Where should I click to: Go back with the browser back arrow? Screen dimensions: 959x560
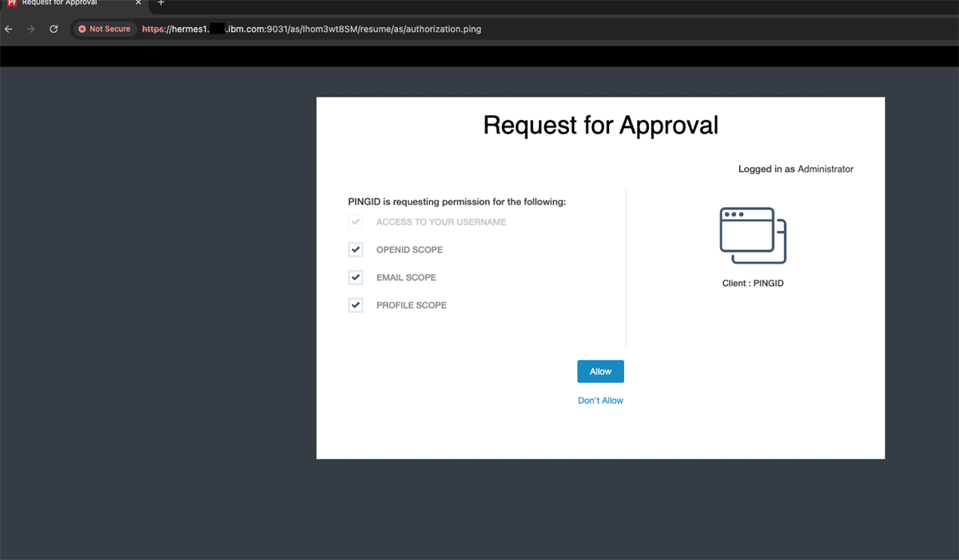[x=9, y=29]
